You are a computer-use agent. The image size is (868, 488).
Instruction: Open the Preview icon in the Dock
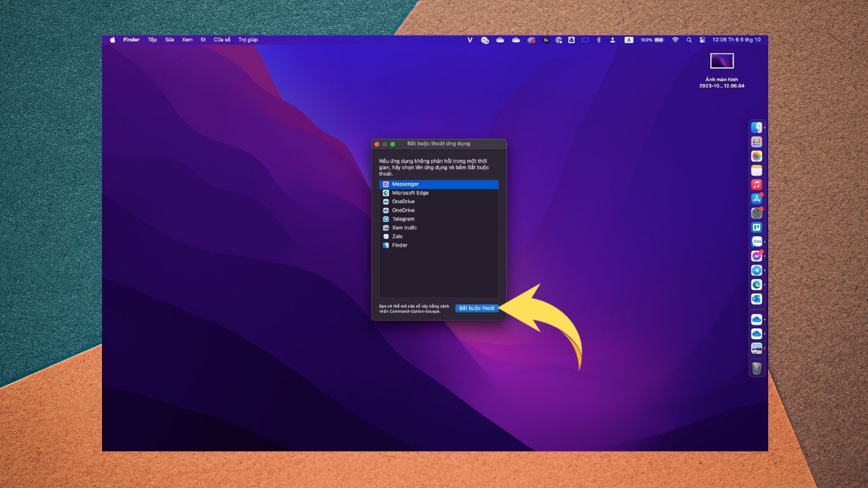[x=757, y=348]
